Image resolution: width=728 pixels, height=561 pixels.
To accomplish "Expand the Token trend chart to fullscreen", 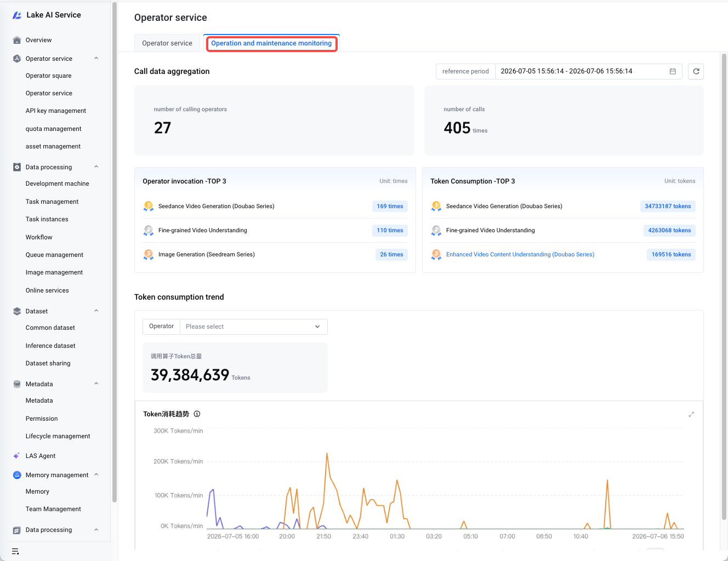I will [691, 414].
